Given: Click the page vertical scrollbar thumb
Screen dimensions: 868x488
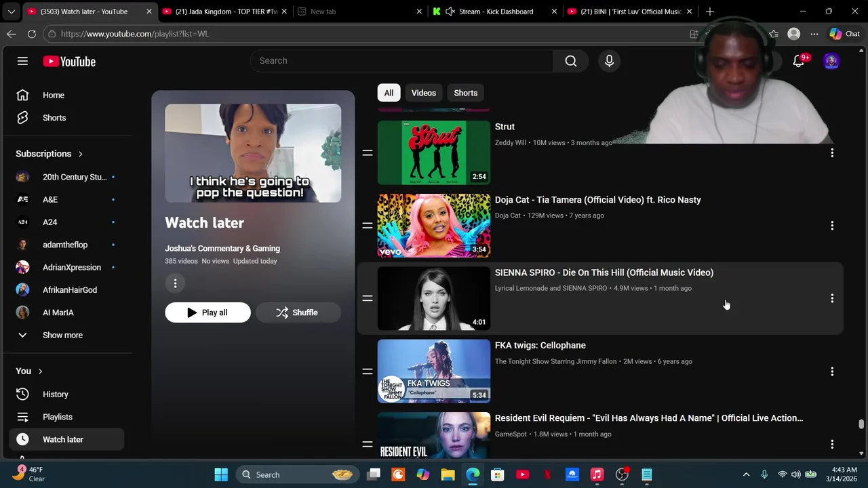Looking at the screenshot, I should [x=861, y=424].
